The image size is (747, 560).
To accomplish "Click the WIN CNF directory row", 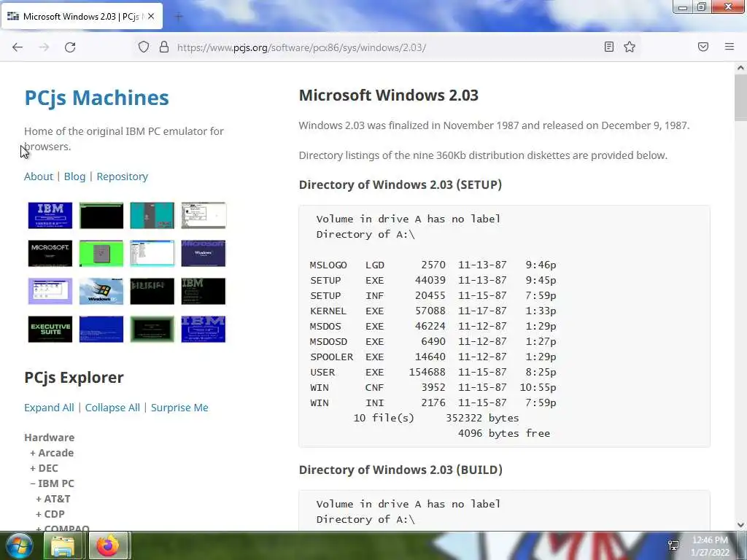I will pos(433,387).
